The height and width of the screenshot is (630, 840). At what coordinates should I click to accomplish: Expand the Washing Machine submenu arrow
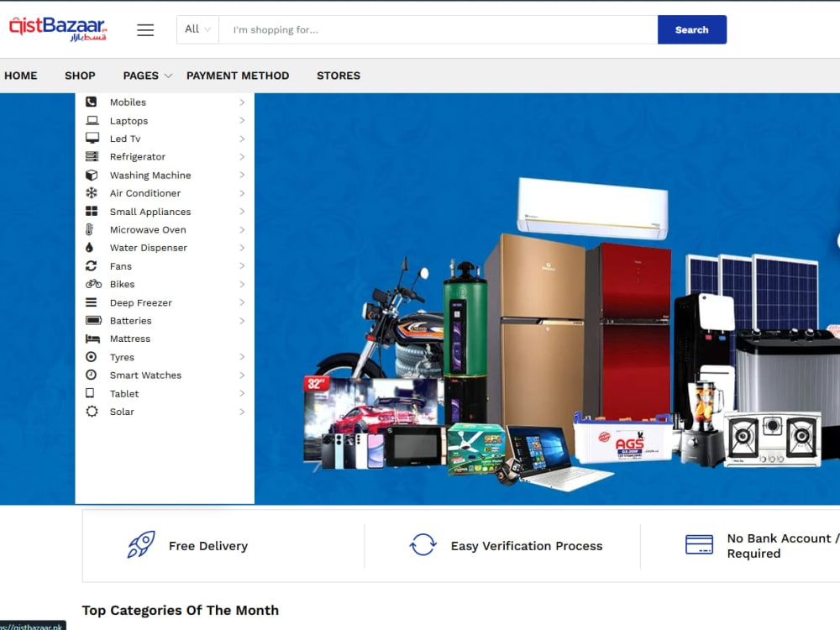(242, 176)
